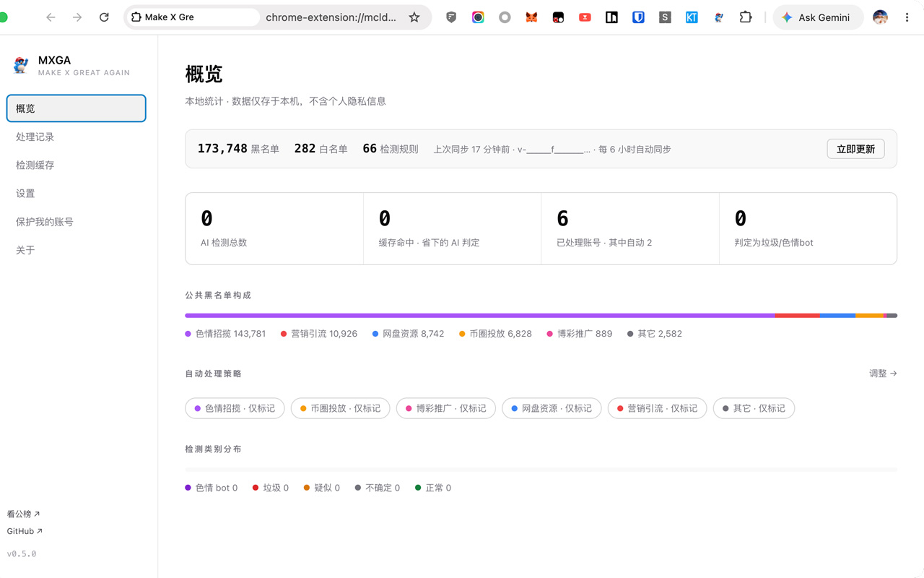Click the browser forward arrow
This screenshot has height=578, width=924.
(x=77, y=17)
